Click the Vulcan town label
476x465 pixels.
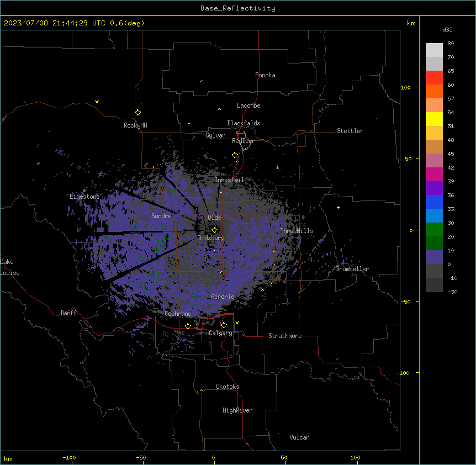click(x=299, y=437)
